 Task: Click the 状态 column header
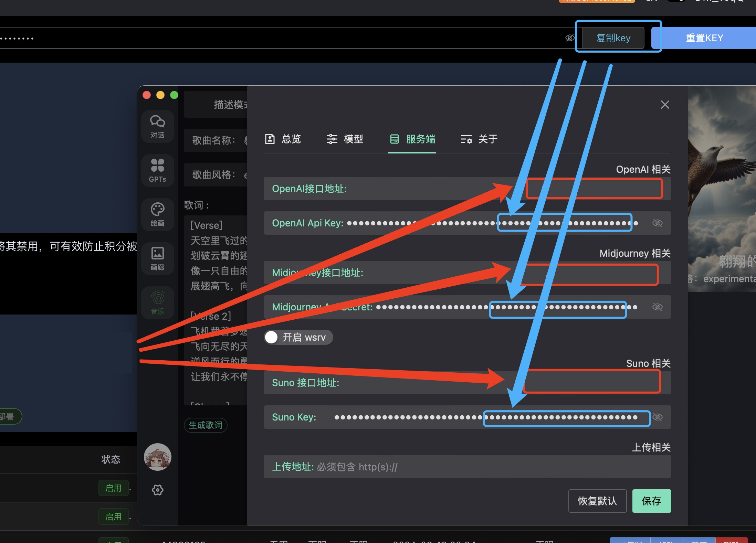pyautogui.click(x=111, y=459)
